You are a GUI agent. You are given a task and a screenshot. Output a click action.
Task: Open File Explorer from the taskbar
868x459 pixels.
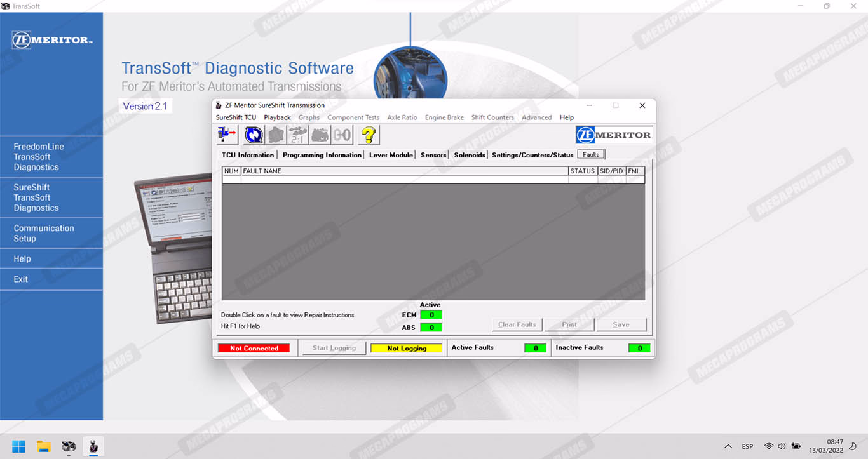(43, 446)
